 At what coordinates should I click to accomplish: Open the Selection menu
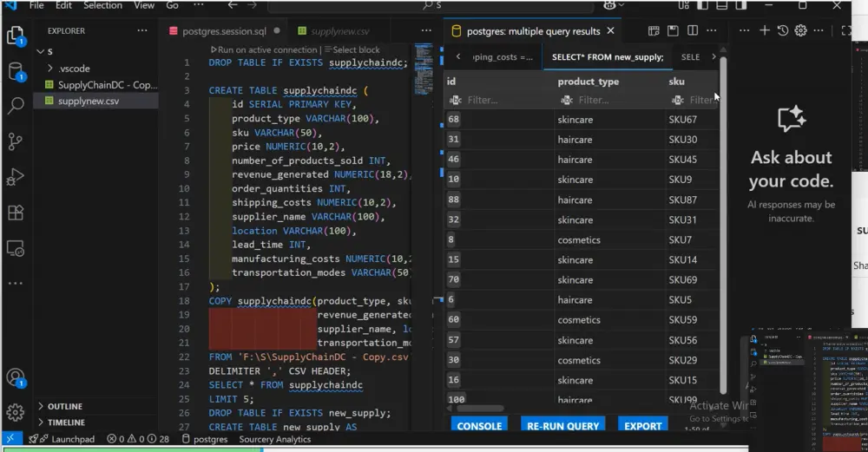click(x=102, y=5)
